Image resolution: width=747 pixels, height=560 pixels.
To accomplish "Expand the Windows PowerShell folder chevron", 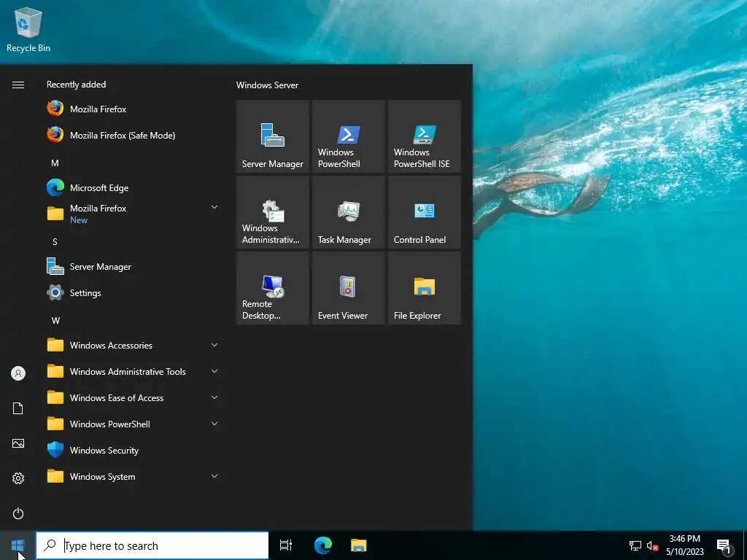I will [x=214, y=424].
